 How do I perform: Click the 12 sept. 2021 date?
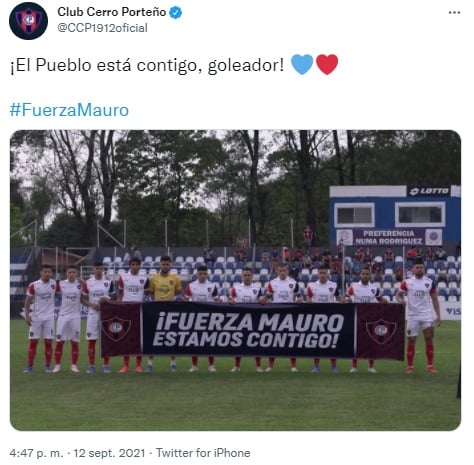[109, 453]
